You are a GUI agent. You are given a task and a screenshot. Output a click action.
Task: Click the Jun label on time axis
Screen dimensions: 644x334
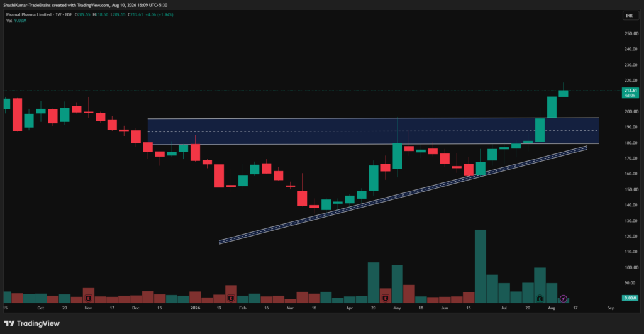tap(445, 308)
